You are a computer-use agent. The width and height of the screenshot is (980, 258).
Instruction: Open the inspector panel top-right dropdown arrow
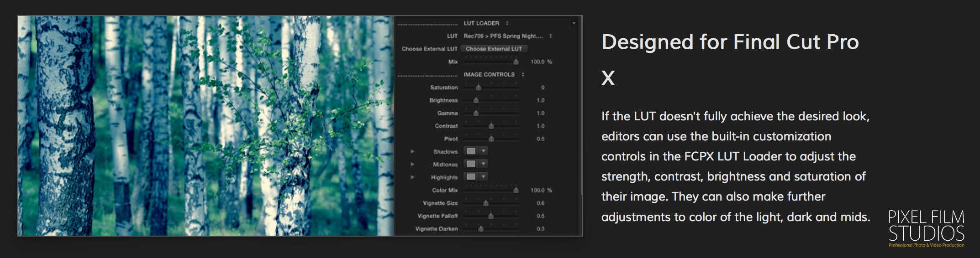click(x=574, y=23)
